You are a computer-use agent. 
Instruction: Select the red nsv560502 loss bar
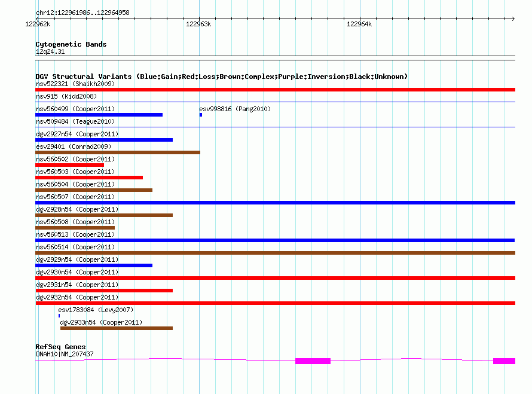[x=69, y=165]
